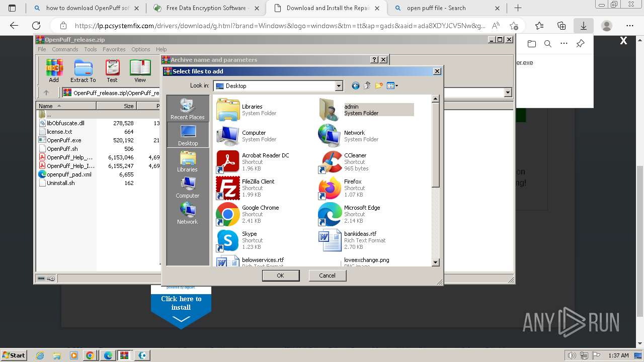Select Google Chrome shortcut in file list
Viewport: 644px width, 362px height.
248,214
